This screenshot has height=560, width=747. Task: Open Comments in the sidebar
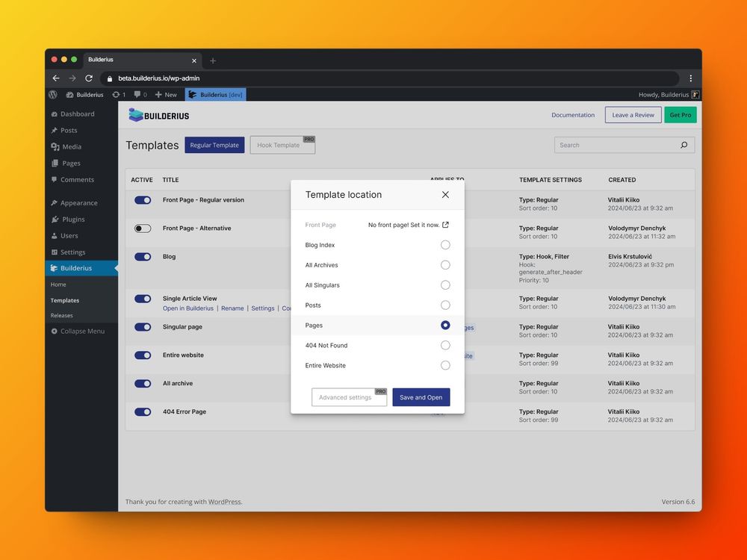(72, 179)
